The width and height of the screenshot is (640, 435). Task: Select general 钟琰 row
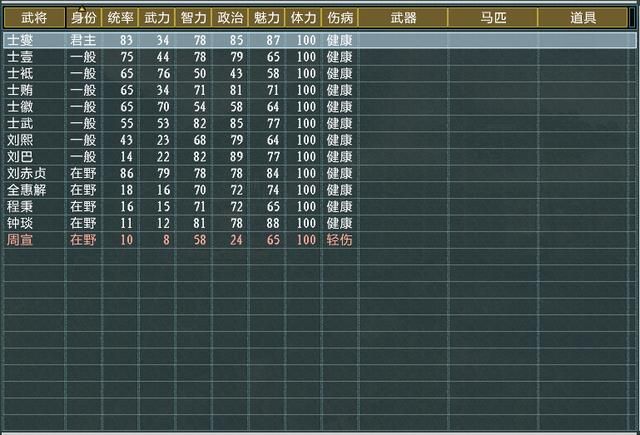320,223
